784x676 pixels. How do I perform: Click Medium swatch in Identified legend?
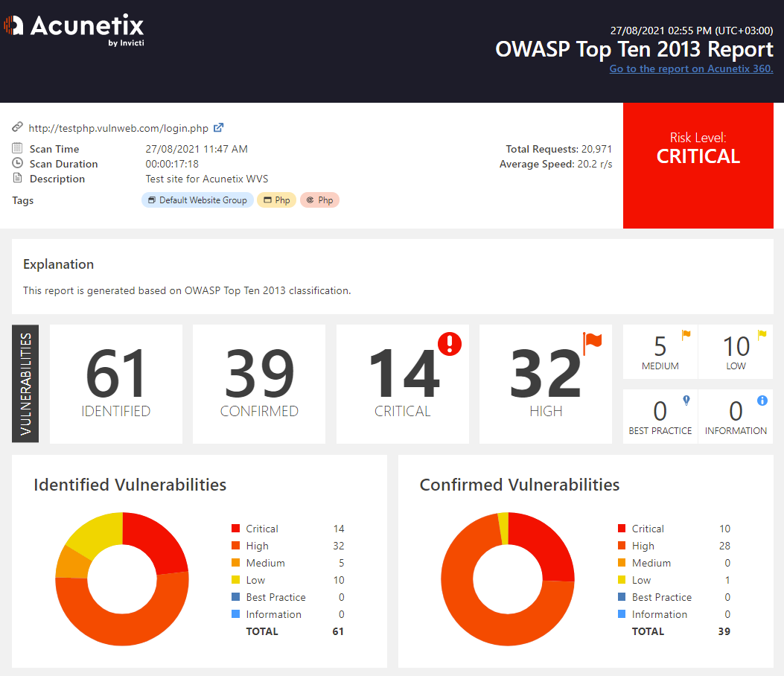tap(235, 563)
